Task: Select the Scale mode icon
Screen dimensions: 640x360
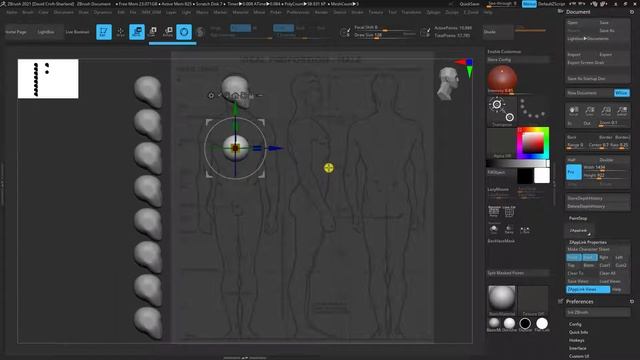Action: [x=152, y=32]
